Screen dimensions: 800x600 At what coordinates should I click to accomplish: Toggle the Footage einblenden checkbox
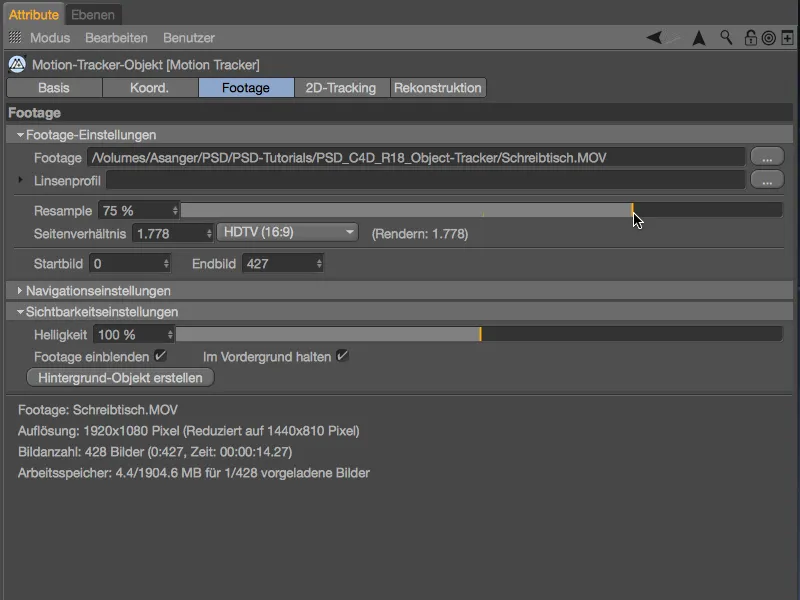160,356
